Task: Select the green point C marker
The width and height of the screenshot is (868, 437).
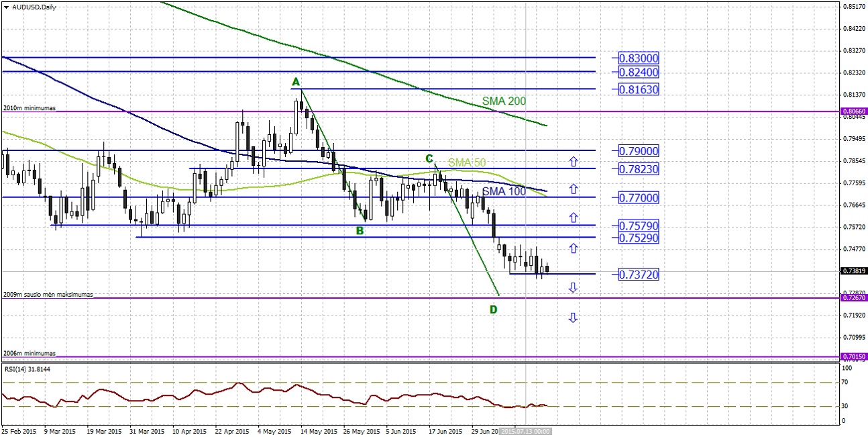Action: click(429, 159)
